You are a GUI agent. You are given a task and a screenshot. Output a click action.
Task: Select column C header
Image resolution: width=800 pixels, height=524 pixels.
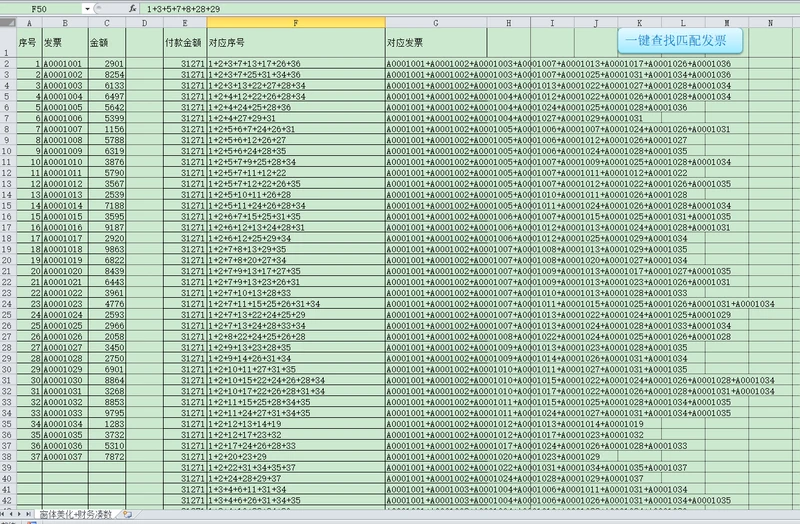point(107,22)
